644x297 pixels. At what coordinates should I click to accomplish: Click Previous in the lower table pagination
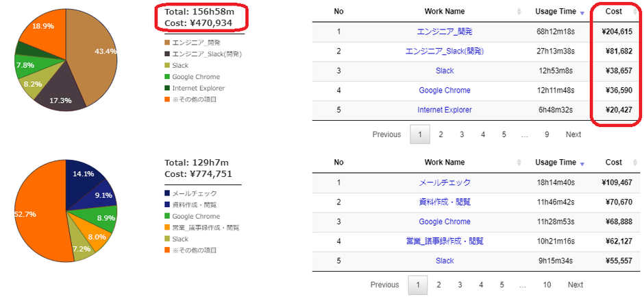click(x=384, y=285)
